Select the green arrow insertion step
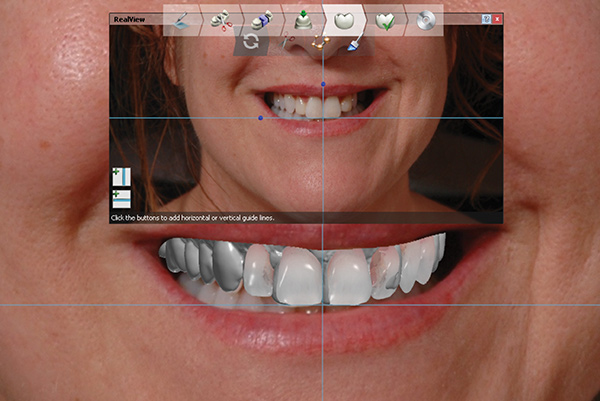This screenshot has width=600, height=401. 304,20
